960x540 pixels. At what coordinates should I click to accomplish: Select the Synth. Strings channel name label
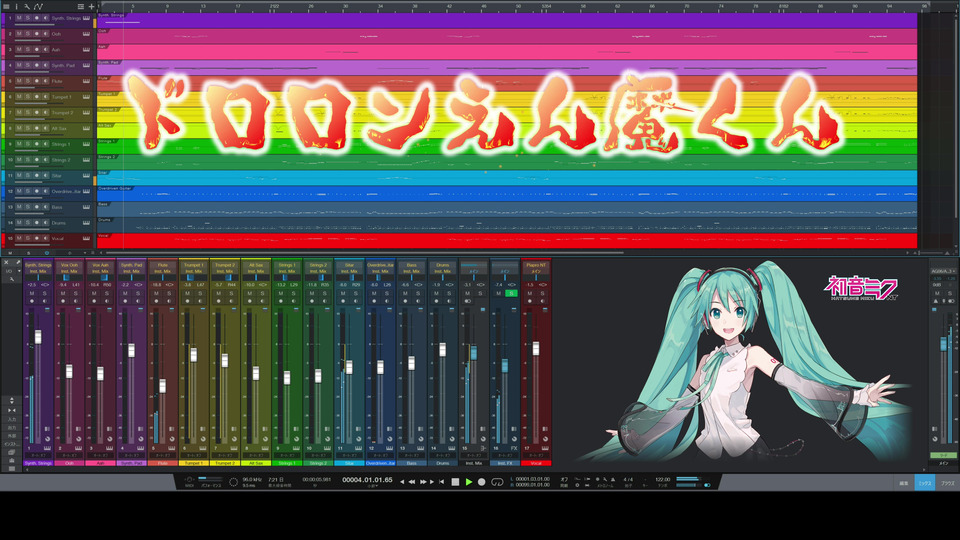38,463
